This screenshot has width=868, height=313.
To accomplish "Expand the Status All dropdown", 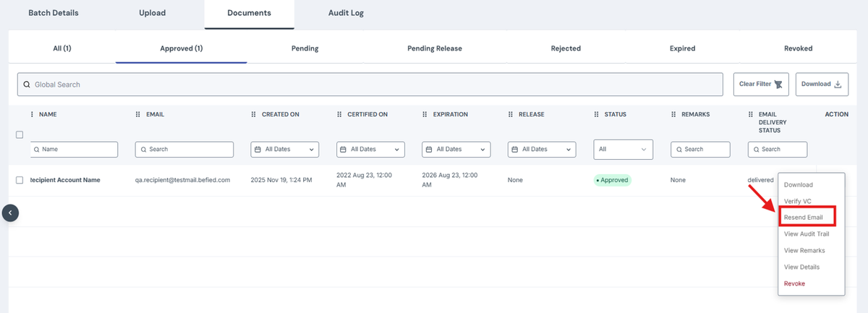I will click(x=624, y=149).
